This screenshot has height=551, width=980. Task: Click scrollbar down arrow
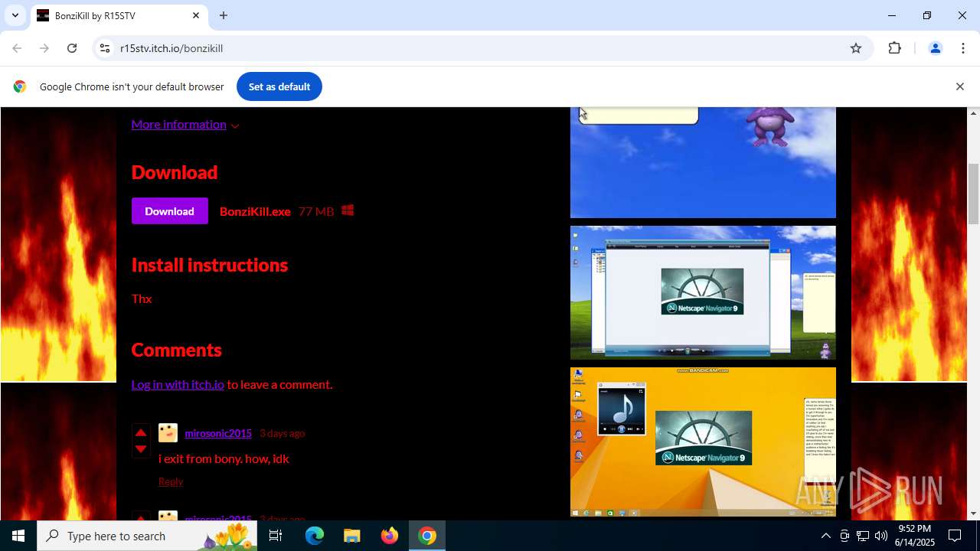(974, 514)
